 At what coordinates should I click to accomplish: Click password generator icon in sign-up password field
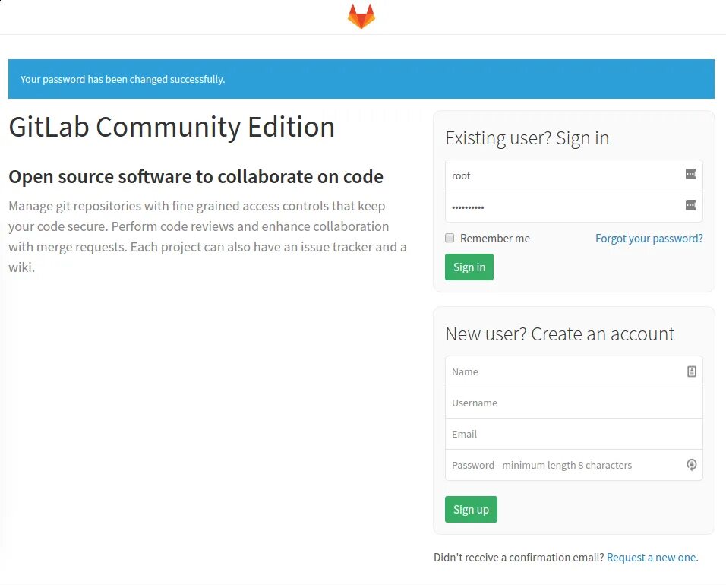691,465
